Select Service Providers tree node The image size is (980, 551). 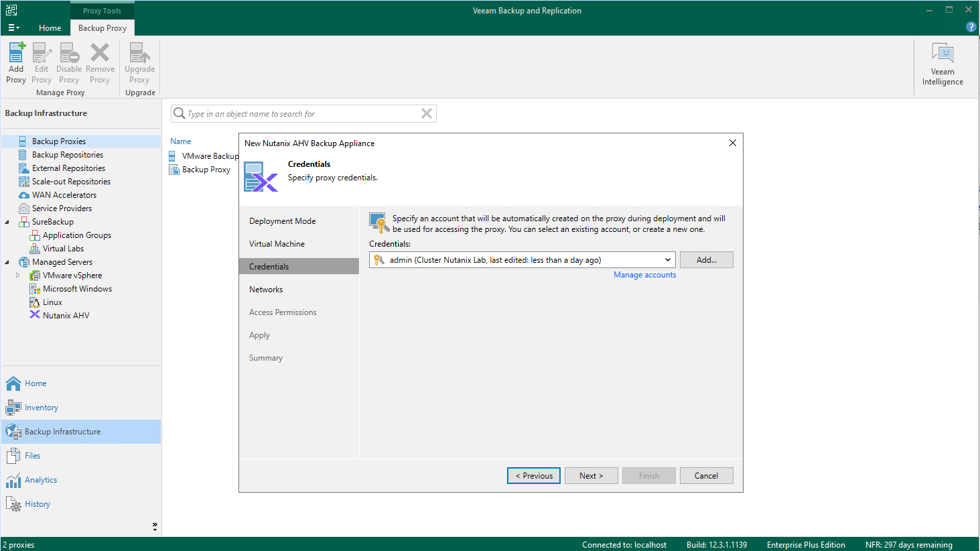[x=62, y=208]
